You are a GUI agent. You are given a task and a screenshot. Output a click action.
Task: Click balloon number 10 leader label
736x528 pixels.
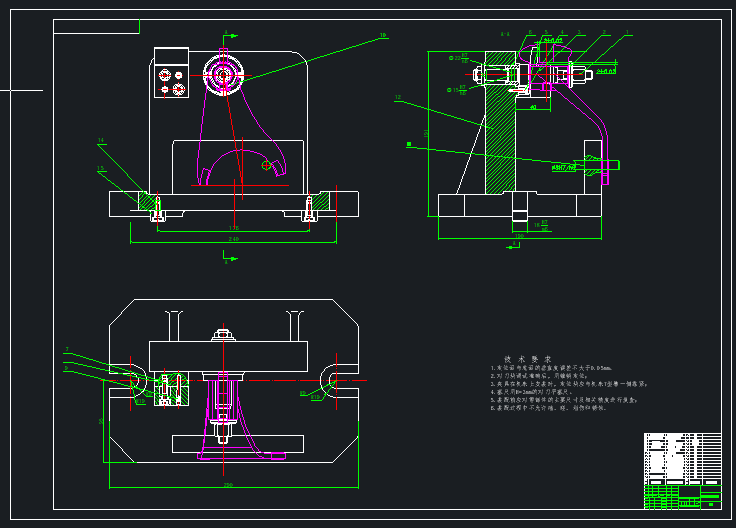coord(383,35)
